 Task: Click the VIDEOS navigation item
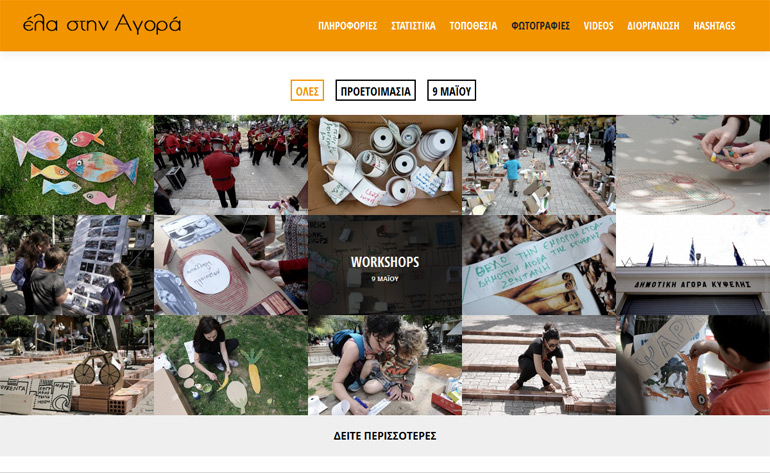(x=598, y=26)
